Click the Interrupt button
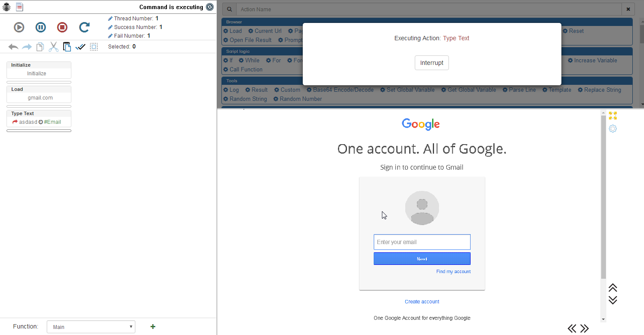 432,63
